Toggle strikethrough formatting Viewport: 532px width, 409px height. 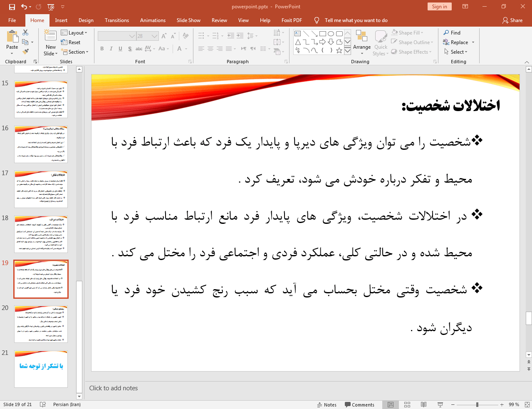point(139,49)
